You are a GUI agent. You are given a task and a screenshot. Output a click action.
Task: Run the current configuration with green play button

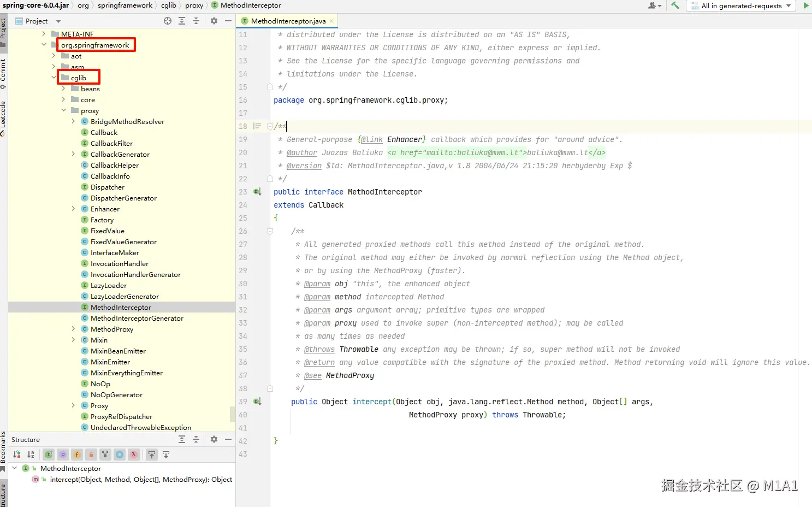806,5
